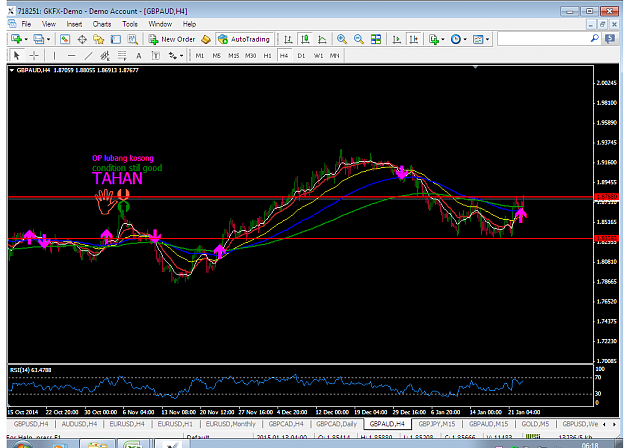Image resolution: width=625 pixels, height=448 pixels.
Task: Open the Window menu
Action: [160, 24]
